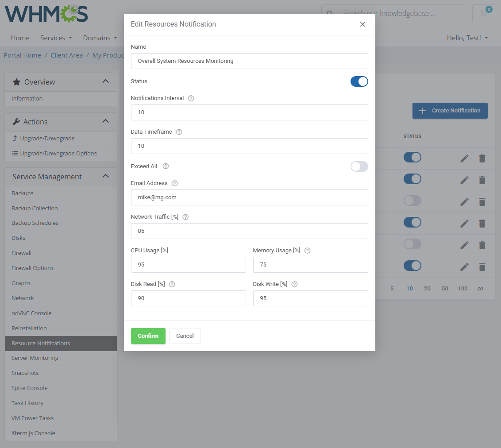
Task: Toggle status switch in first table row
Action: click(412, 157)
